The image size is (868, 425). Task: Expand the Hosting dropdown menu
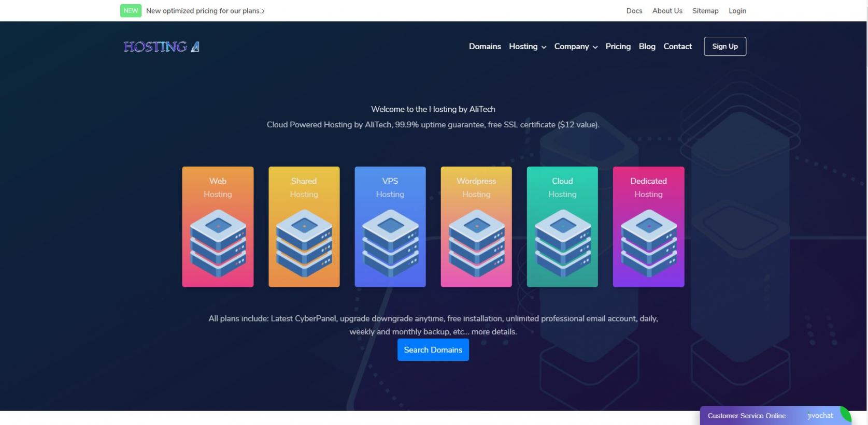[x=527, y=47]
